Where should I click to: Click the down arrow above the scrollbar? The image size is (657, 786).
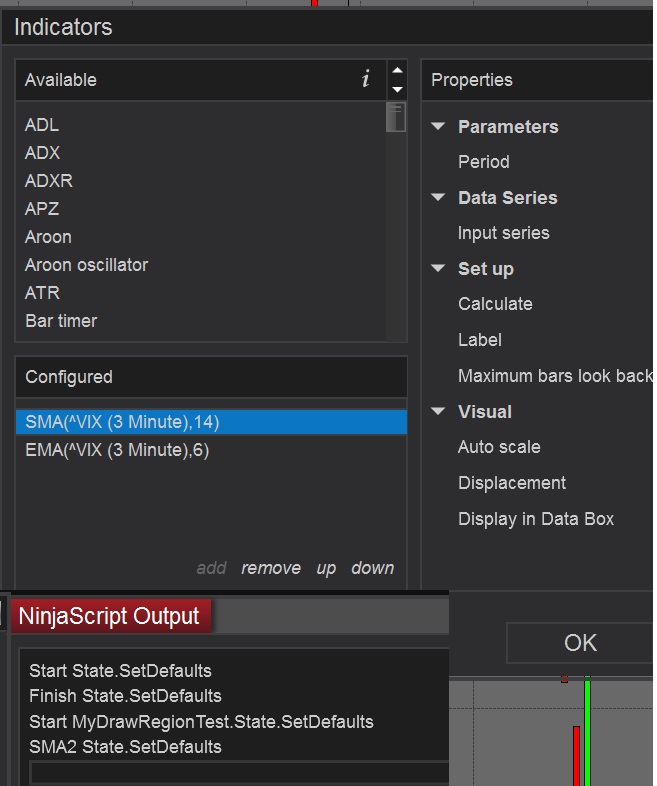coord(397,89)
